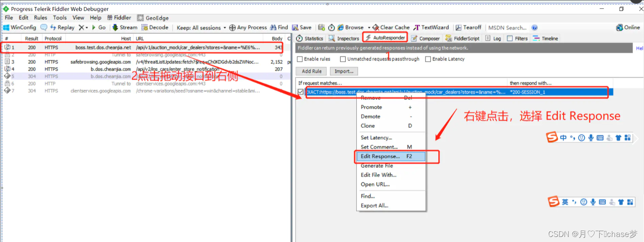This screenshot has width=644, height=242.
Task: Choose Set Latency in context menu
Action: tap(390, 137)
